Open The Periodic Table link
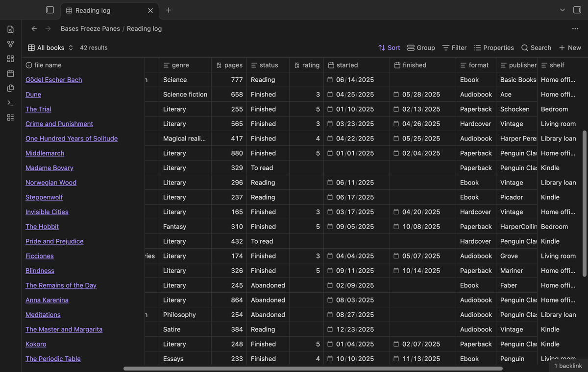Viewport: 588px width, 372px height. click(53, 359)
